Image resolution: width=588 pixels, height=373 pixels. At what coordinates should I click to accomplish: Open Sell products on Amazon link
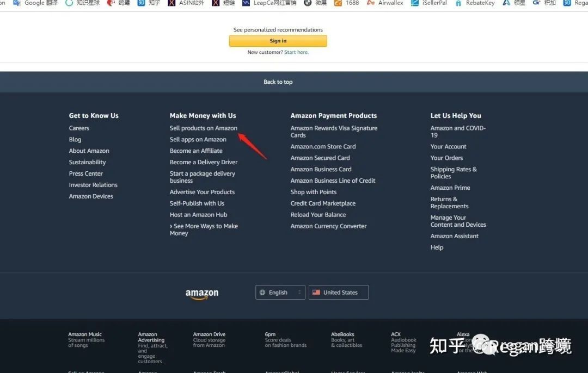pos(203,128)
